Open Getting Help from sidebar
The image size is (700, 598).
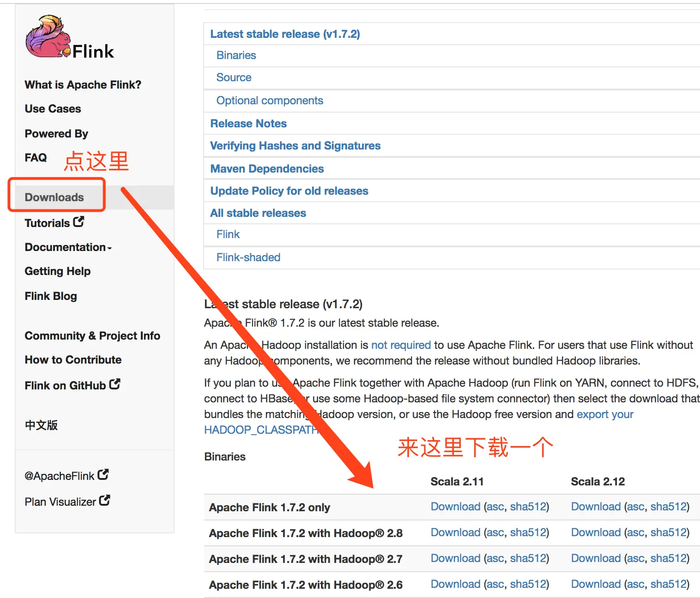[58, 271]
